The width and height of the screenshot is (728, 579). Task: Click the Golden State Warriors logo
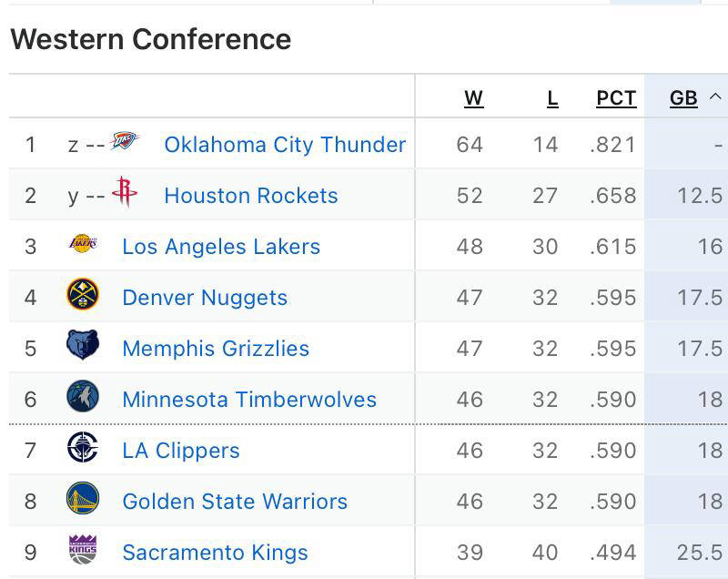click(x=85, y=501)
